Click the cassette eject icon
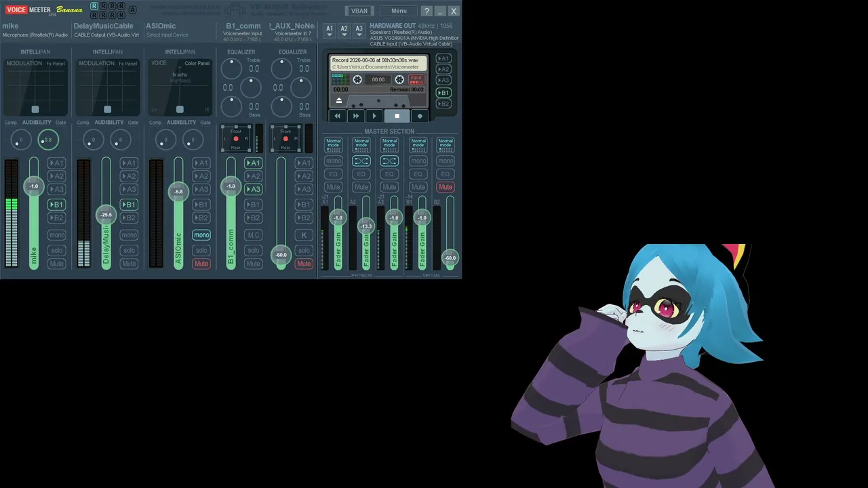 (x=339, y=100)
